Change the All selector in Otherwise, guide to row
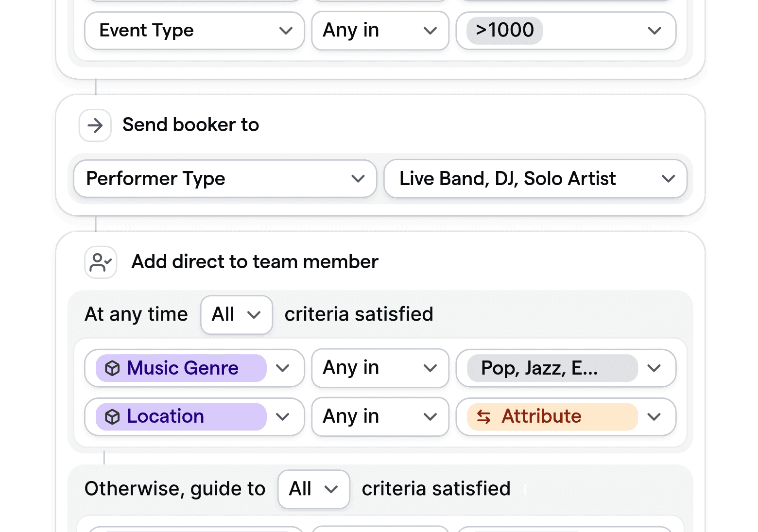Viewport: 758px width, 532px height. (x=313, y=489)
